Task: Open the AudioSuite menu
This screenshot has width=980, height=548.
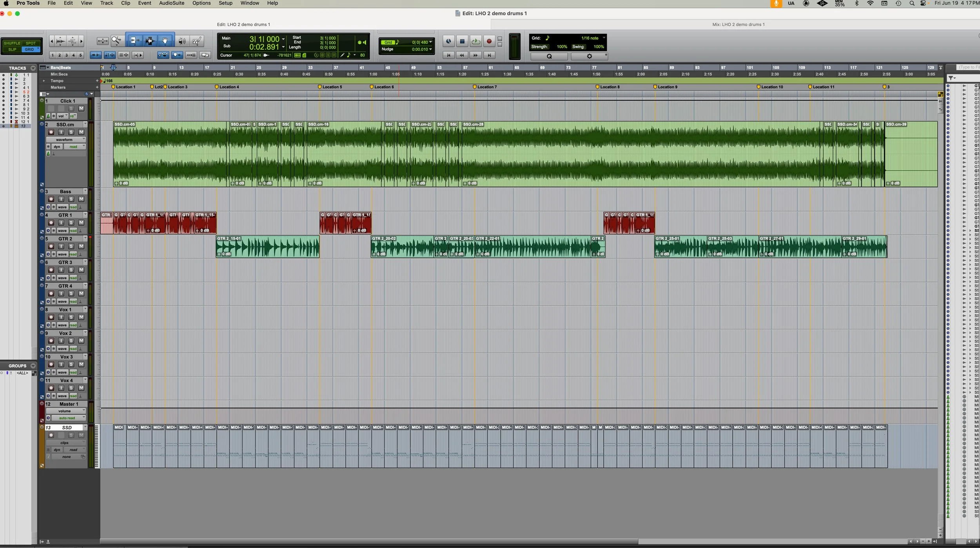Action: tap(172, 3)
